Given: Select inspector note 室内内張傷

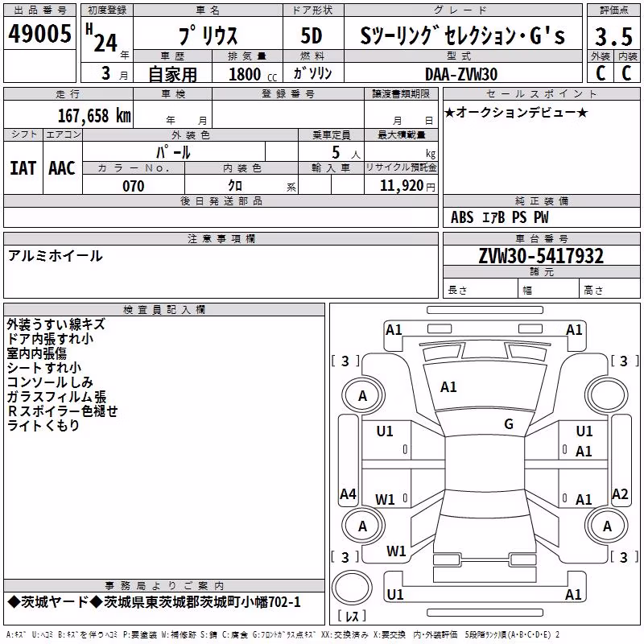Looking at the screenshot, I should coord(36,353).
